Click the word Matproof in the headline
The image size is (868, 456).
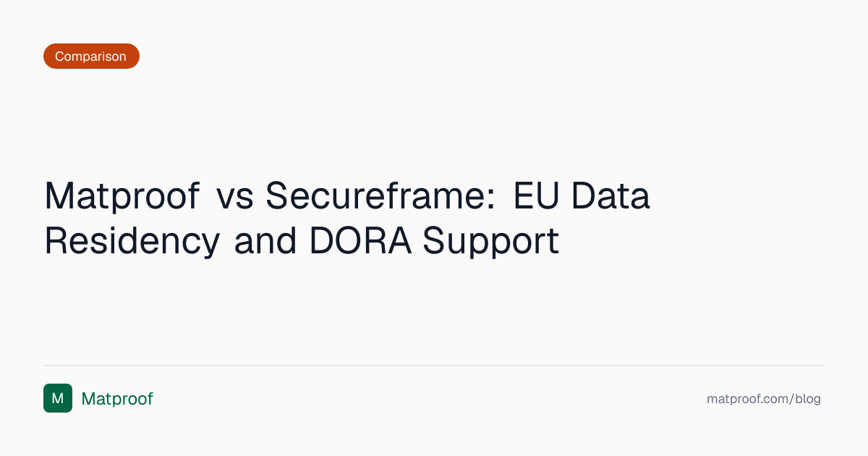(122, 196)
